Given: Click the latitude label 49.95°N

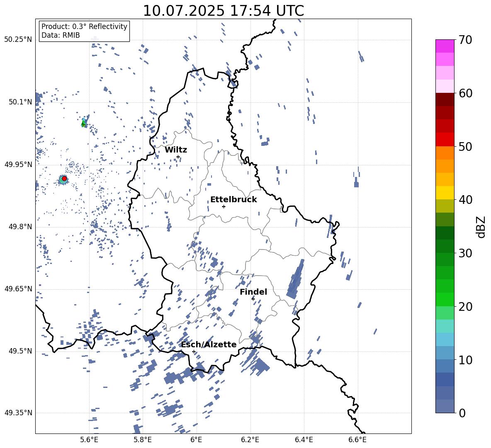Looking at the screenshot, I should (x=18, y=165).
